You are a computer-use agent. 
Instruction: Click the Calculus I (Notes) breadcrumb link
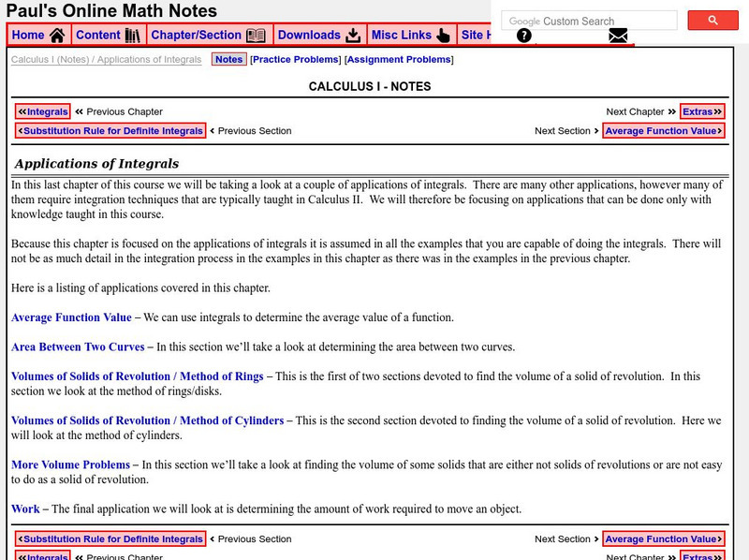pos(51,59)
